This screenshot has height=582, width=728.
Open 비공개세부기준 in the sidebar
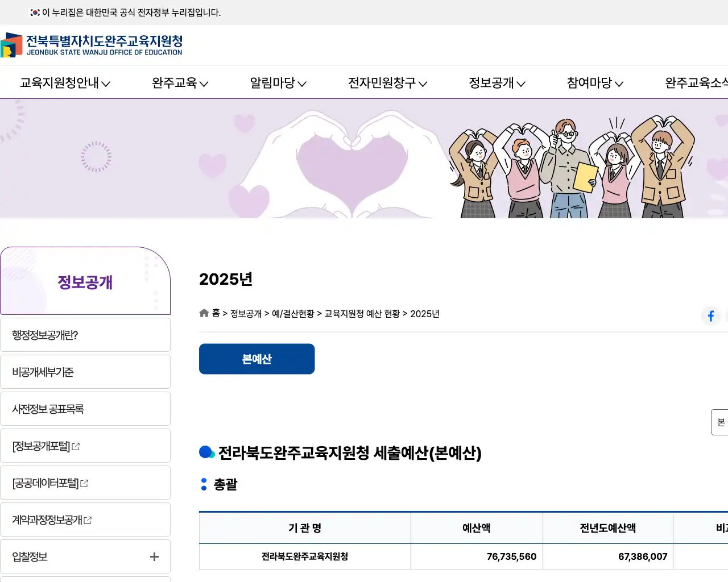click(43, 372)
